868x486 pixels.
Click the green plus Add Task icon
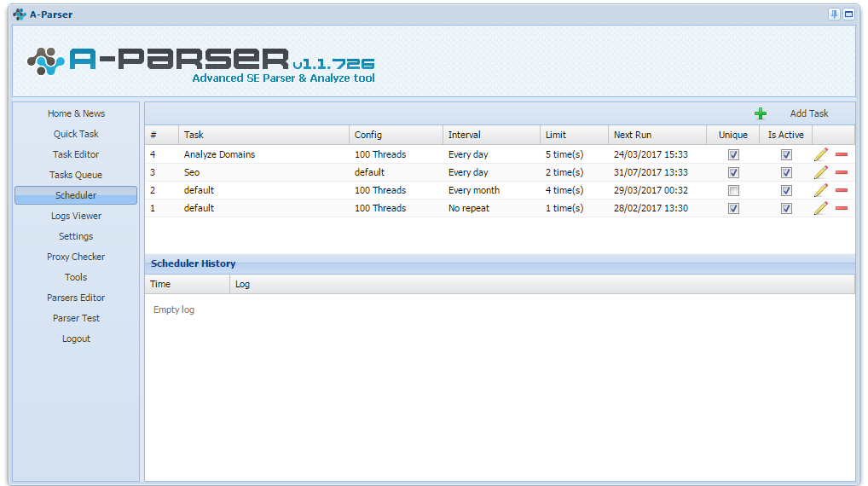(760, 113)
